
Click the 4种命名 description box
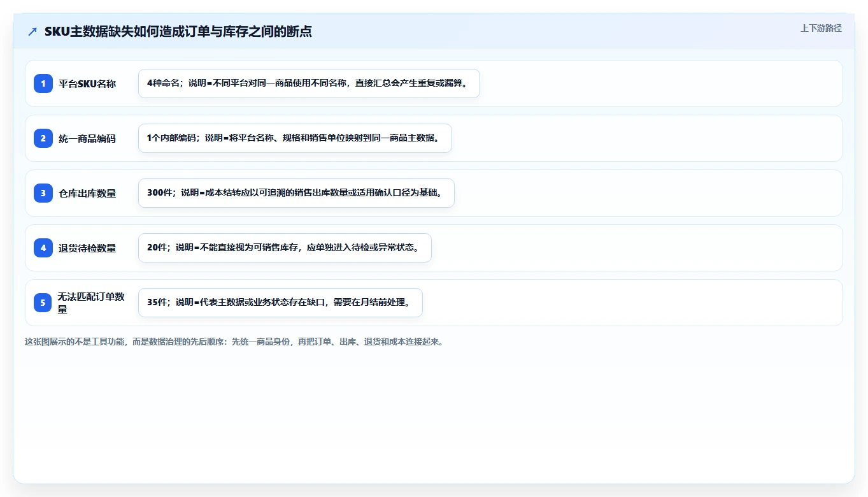click(309, 83)
